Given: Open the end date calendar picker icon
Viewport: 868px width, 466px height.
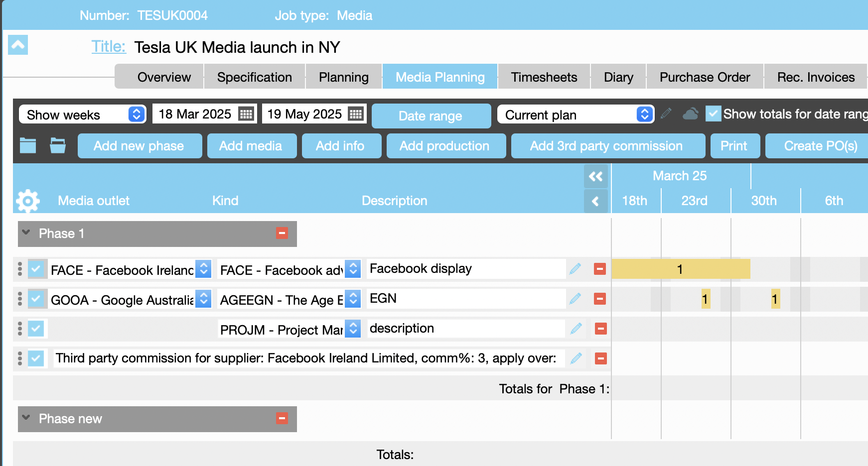Looking at the screenshot, I should tap(356, 114).
